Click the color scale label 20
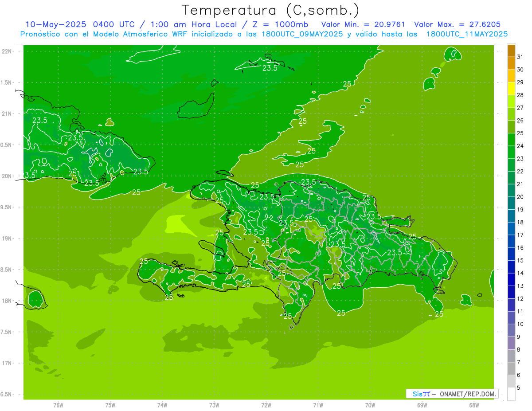 pyautogui.click(x=520, y=197)
